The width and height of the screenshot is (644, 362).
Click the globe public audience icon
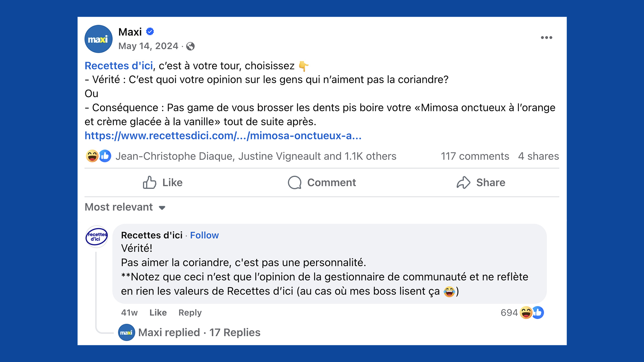(190, 46)
